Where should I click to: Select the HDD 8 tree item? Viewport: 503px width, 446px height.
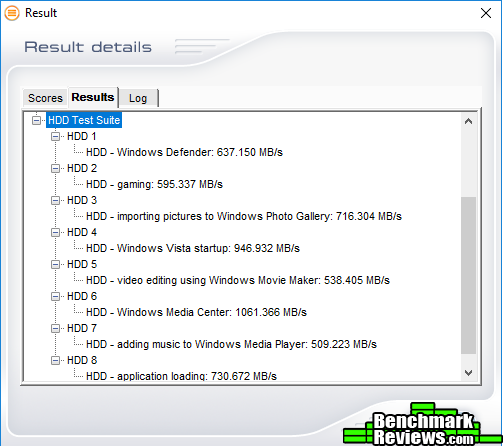[82, 360]
